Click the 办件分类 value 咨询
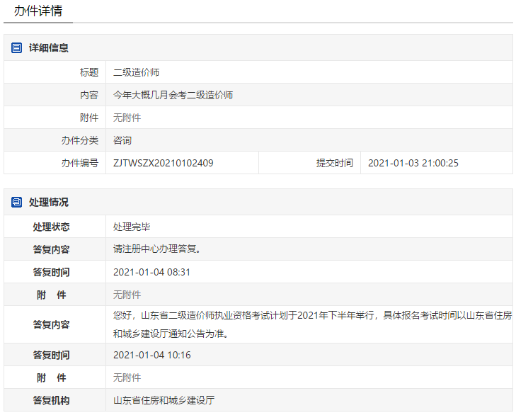The height and width of the screenshot is (420, 516). point(122,140)
